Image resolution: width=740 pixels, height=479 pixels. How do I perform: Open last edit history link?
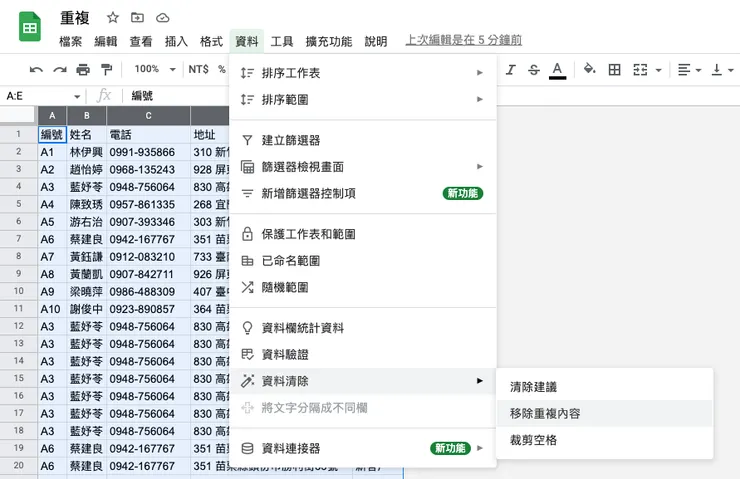click(463, 40)
